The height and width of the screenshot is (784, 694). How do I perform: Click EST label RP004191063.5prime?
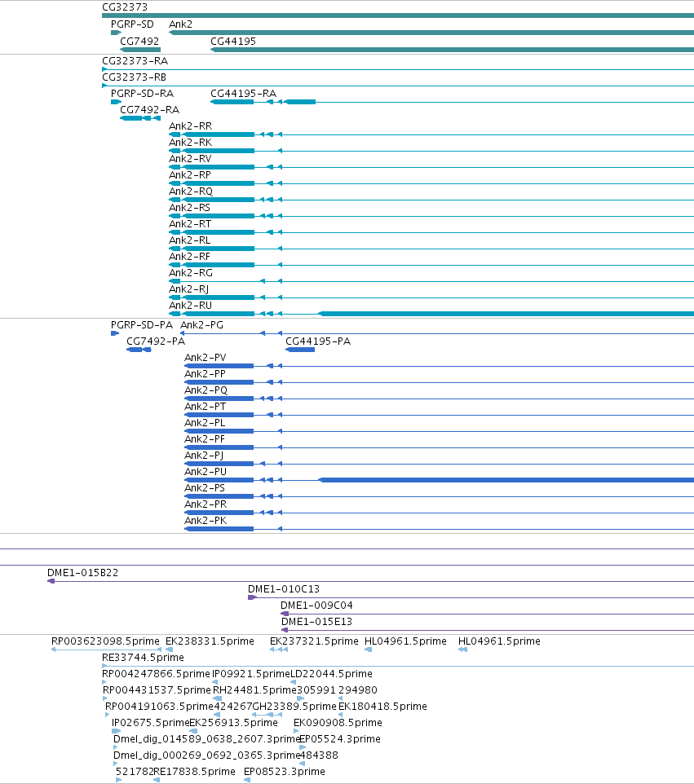click(159, 707)
